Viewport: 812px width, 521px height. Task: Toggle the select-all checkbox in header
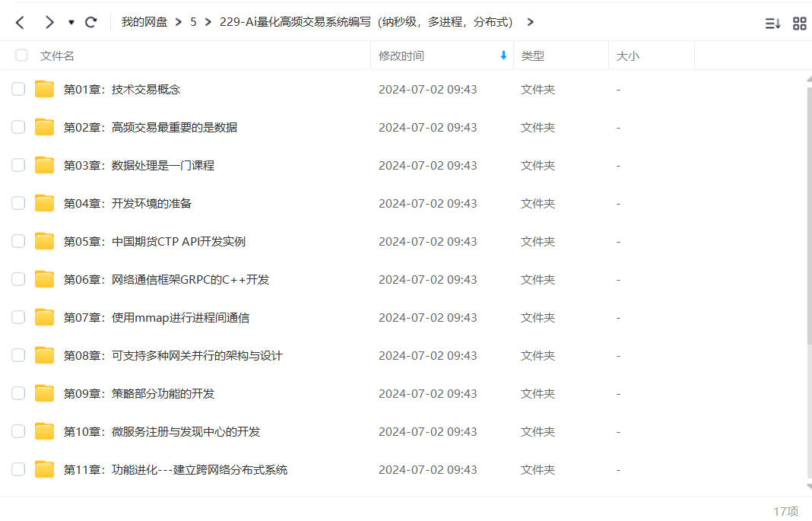(x=21, y=55)
